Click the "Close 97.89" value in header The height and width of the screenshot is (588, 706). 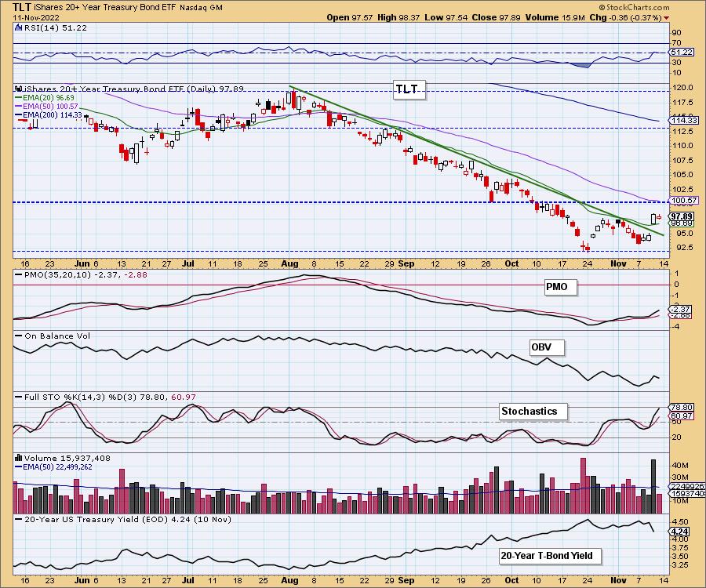497,17
